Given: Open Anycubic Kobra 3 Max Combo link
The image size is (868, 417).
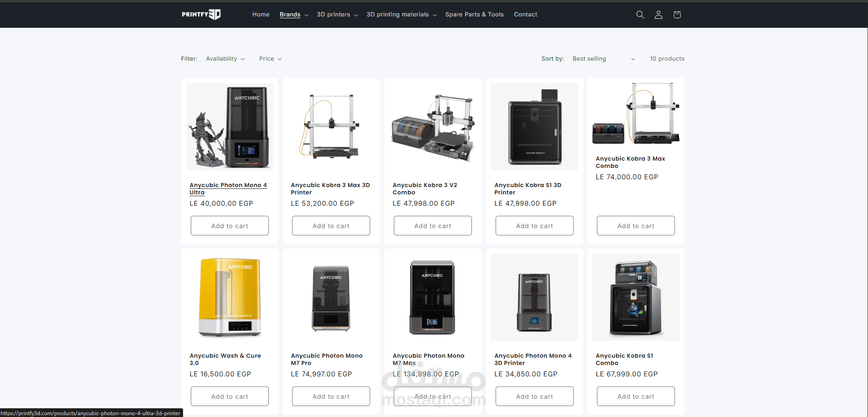Looking at the screenshot, I should click(630, 162).
